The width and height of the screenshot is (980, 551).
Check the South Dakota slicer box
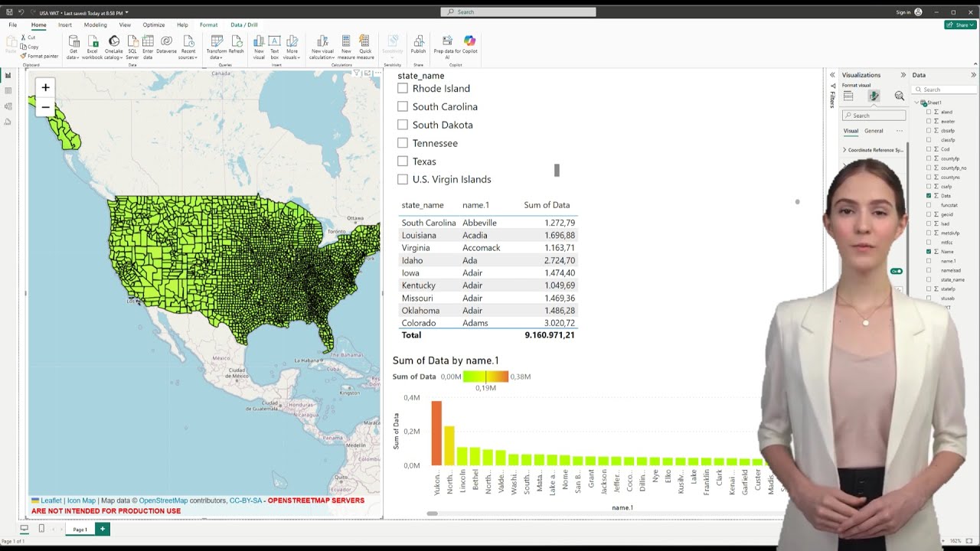pos(403,125)
